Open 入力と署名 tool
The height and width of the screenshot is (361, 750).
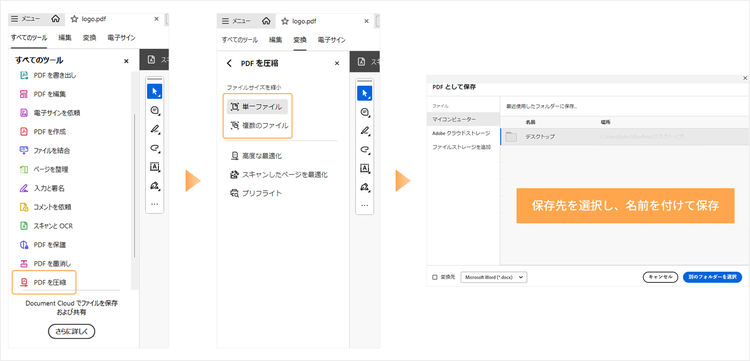point(42,188)
